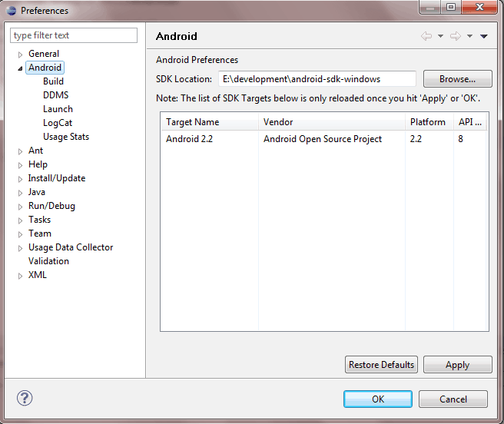The height and width of the screenshot is (424, 504).
Task: Expand the Help tree node
Action: (x=20, y=165)
